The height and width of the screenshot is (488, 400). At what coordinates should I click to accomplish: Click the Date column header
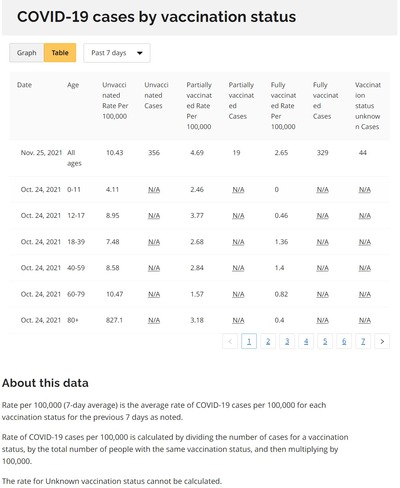(24, 85)
